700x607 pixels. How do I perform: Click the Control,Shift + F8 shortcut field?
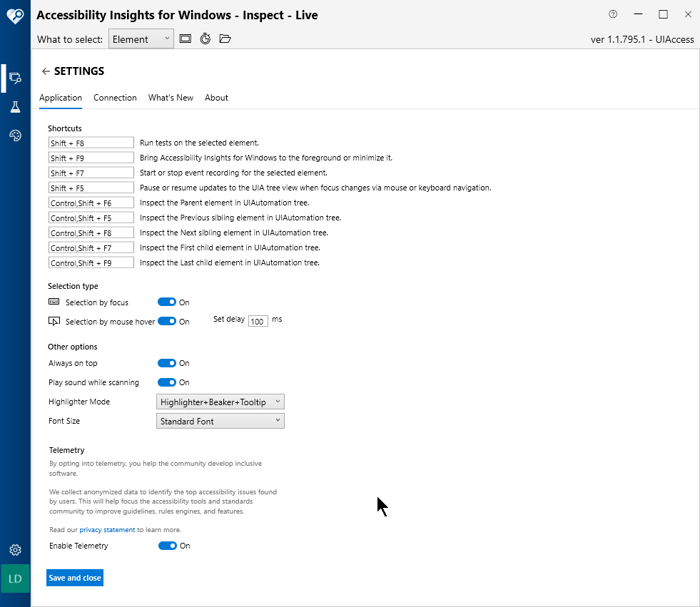coord(91,233)
